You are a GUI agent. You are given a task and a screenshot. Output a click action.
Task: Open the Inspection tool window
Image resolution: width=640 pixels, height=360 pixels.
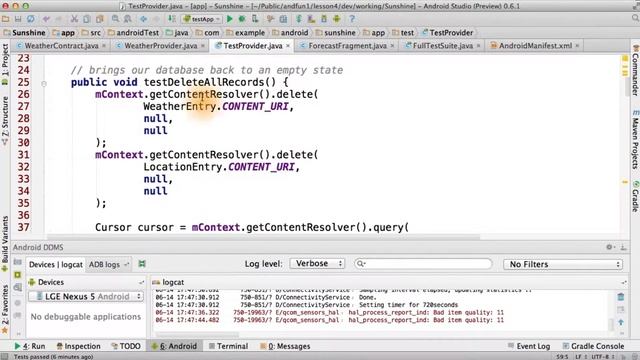click(x=78, y=346)
